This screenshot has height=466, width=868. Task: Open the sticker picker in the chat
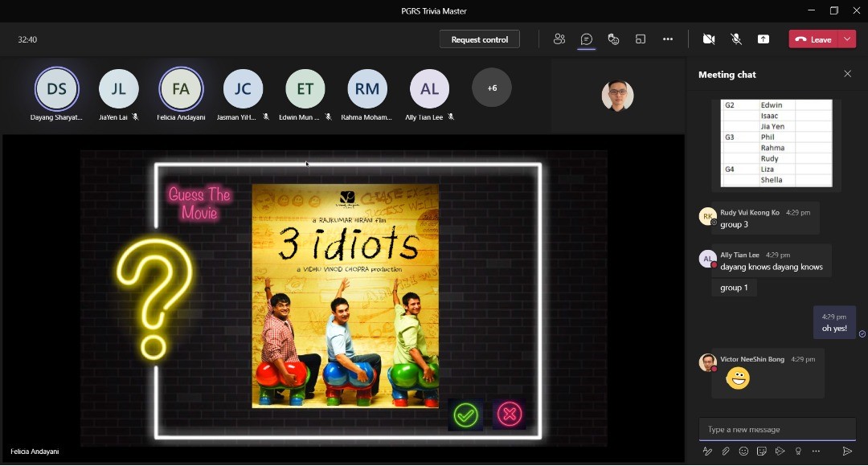[762, 451]
